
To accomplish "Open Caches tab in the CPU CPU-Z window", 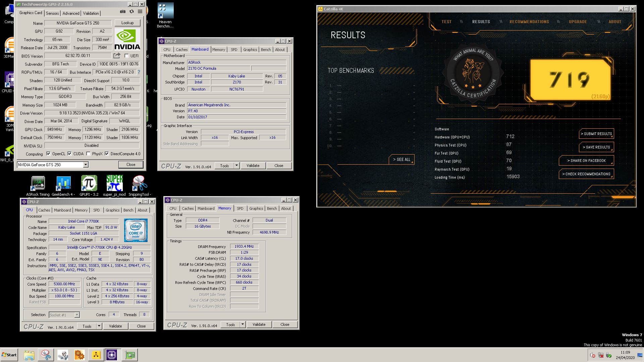I will 44,210.
